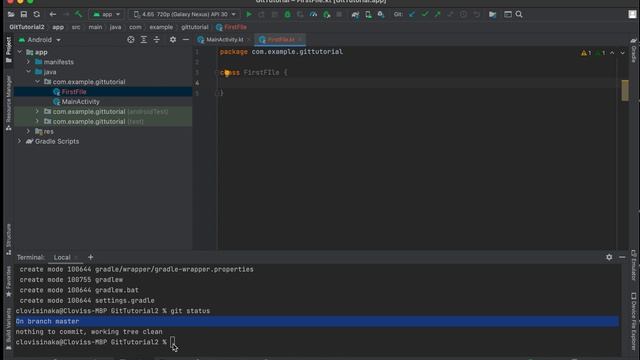
Task: Click the Save All toolbar icon
Action: tap(24, 14)
